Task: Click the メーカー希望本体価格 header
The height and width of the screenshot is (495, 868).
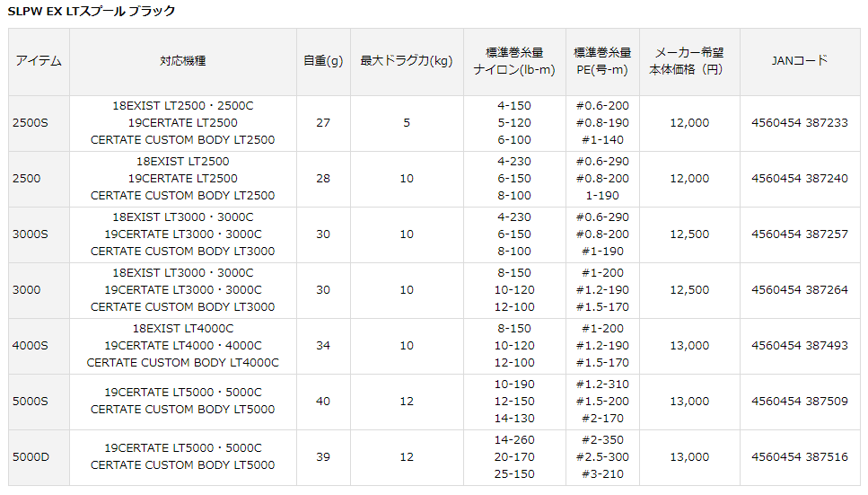Action: (x=689, y=61)
